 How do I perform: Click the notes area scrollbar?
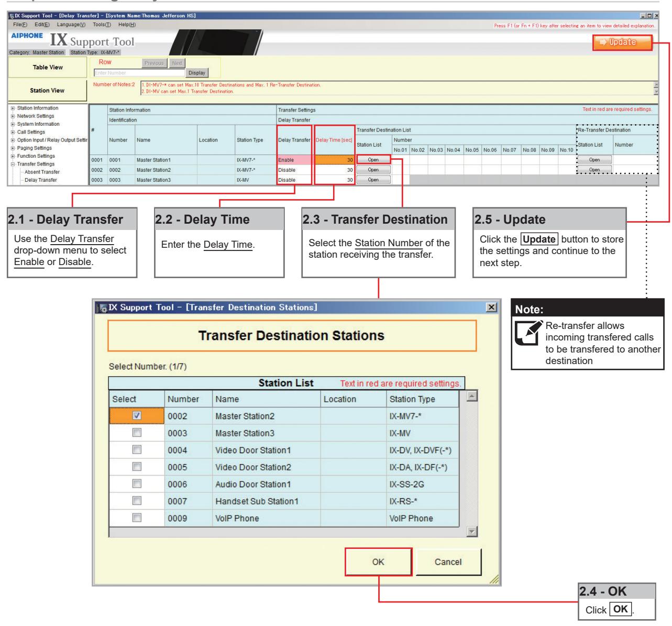tap(656, 88)
